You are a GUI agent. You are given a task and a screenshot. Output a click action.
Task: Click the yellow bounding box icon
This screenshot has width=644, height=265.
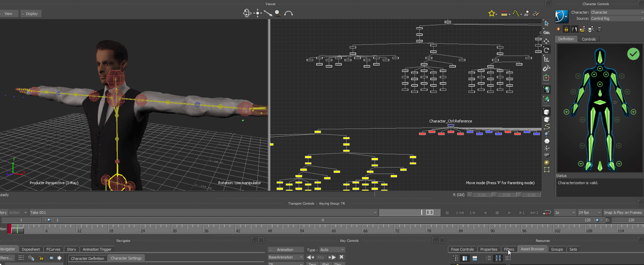point(547,170)
